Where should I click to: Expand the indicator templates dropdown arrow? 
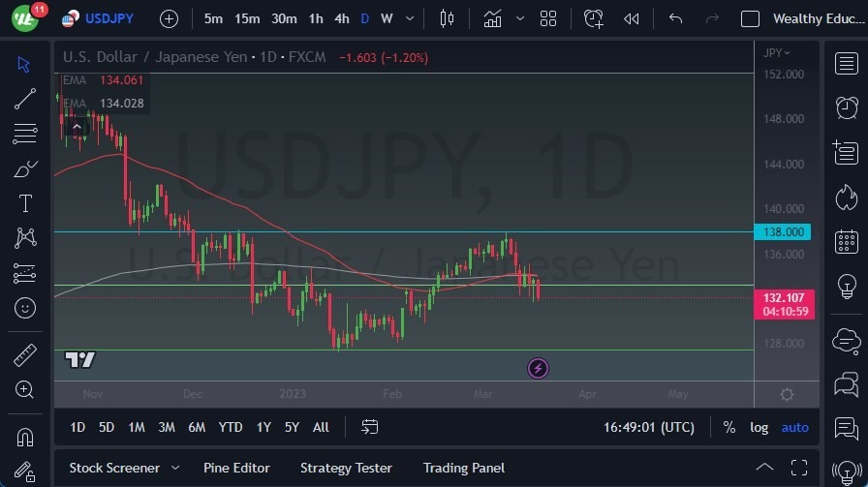coord(520,18)
